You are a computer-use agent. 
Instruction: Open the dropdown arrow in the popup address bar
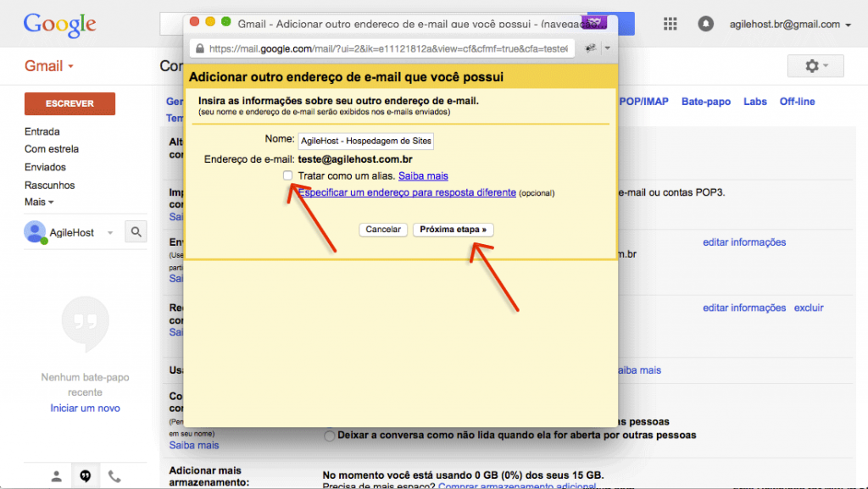coord(607,48)
